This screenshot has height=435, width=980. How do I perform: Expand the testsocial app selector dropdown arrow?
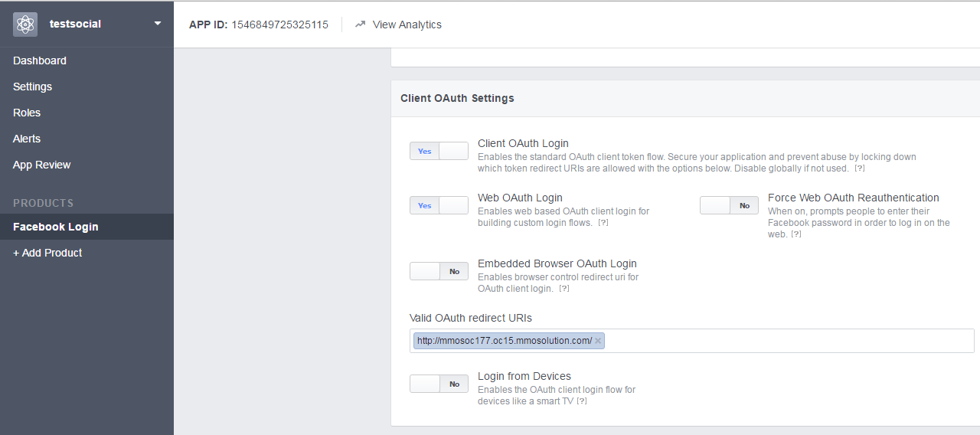(x=158, y=24)
